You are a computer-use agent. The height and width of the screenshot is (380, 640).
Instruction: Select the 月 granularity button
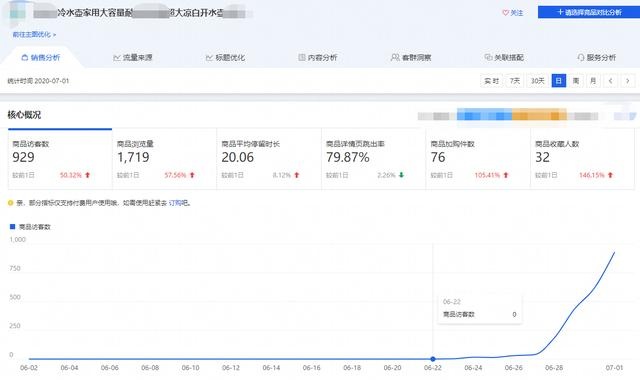tap(593, 81)
